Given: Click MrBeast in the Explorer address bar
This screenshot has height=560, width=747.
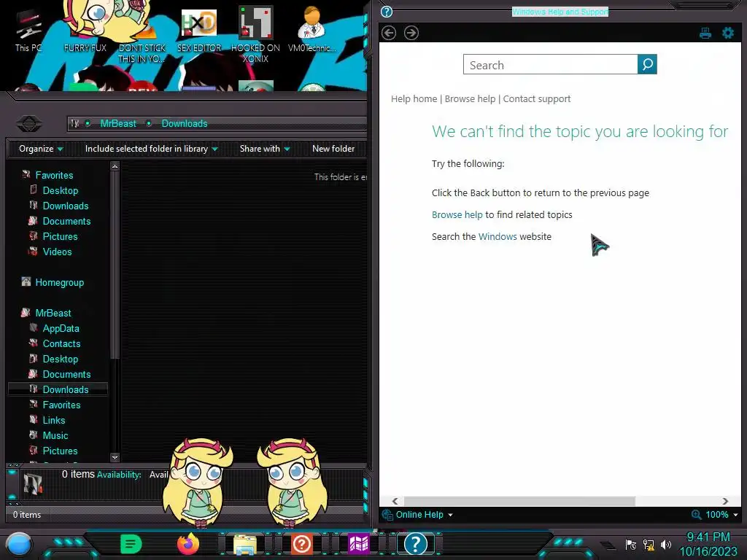Looking at the screenshot, I should [118, 123].
